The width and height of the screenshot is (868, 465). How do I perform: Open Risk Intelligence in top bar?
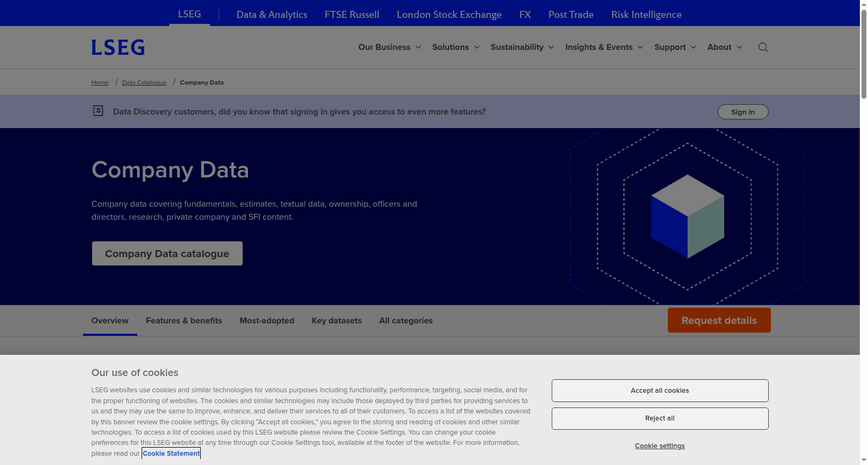pyautogui.click(x=646, y=15)
